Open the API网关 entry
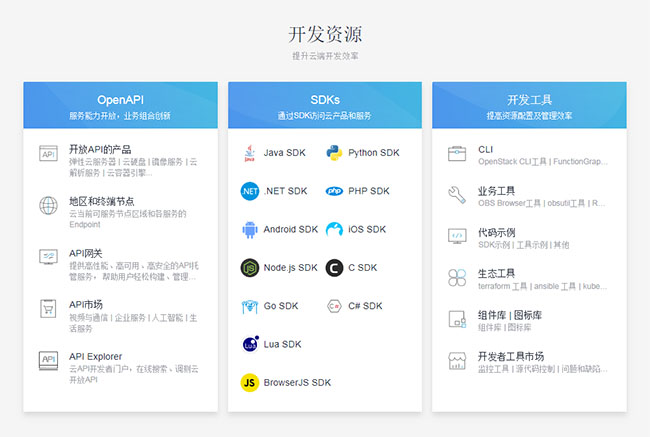 click(x=86, y=253)
